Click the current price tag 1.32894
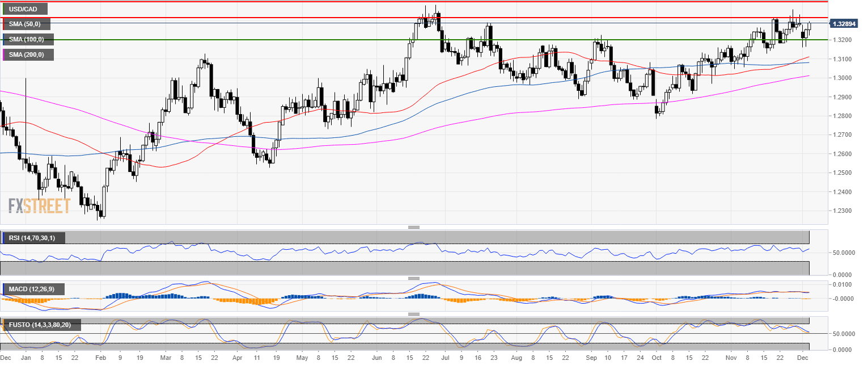The width and height of the screenshot is (868, 365). point(844,24)
